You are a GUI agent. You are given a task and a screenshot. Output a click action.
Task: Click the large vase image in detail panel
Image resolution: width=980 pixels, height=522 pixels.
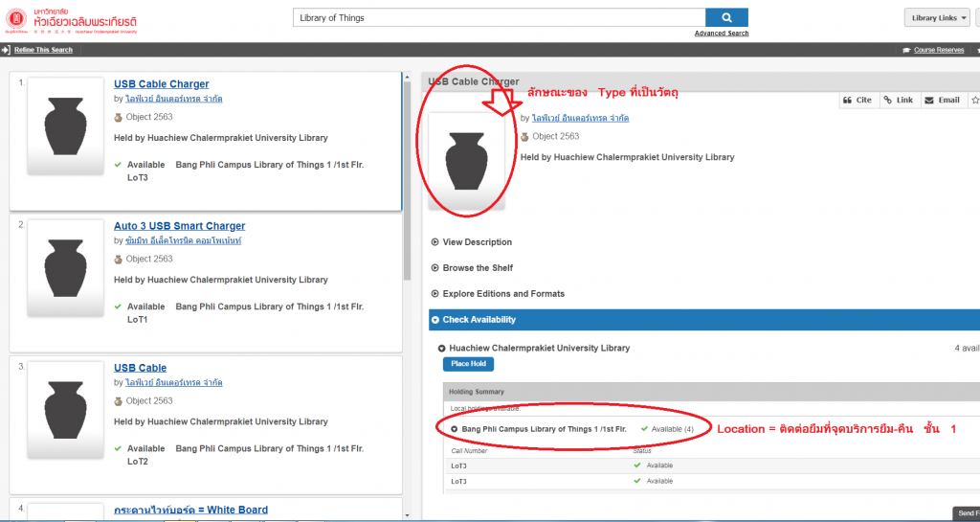click(466, 161)
